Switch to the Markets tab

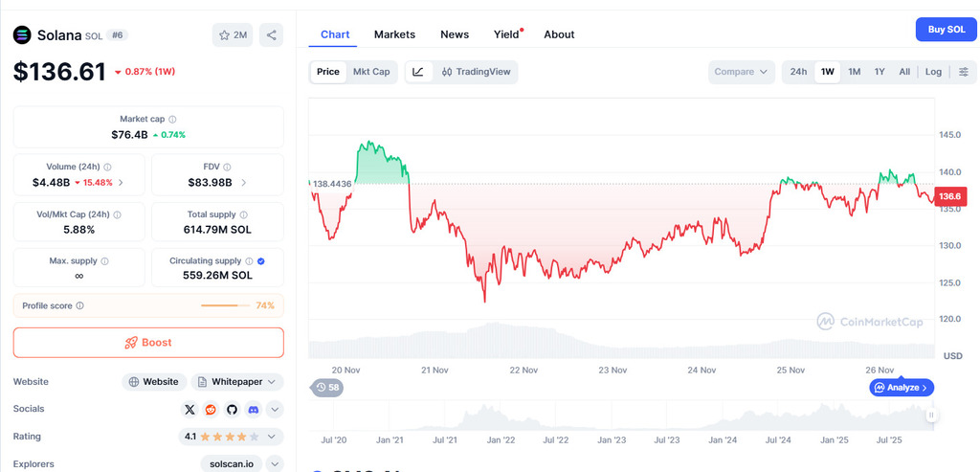point(394,34)
